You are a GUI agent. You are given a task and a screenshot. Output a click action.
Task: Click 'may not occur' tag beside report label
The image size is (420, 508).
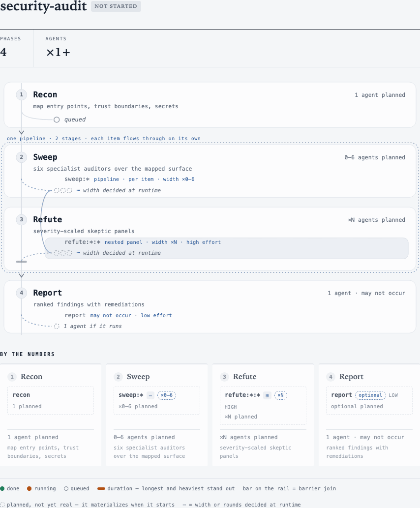click(x=111, y=315)
